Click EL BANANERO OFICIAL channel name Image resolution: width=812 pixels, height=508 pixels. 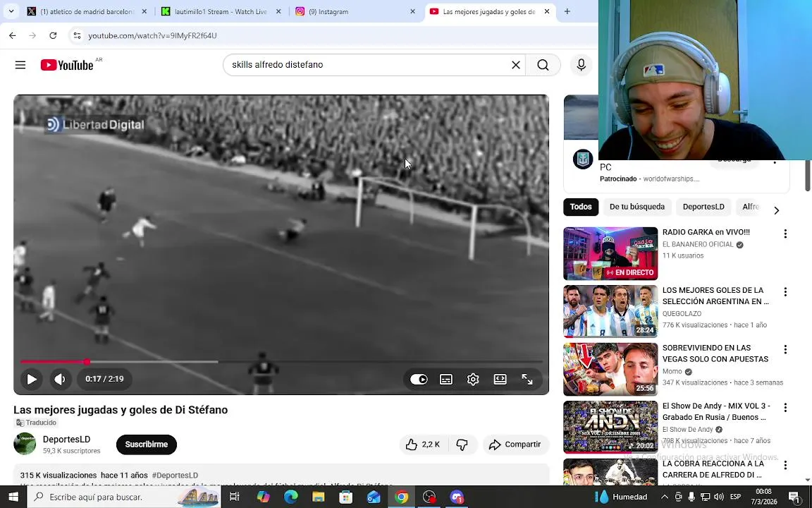click(698, 244)
